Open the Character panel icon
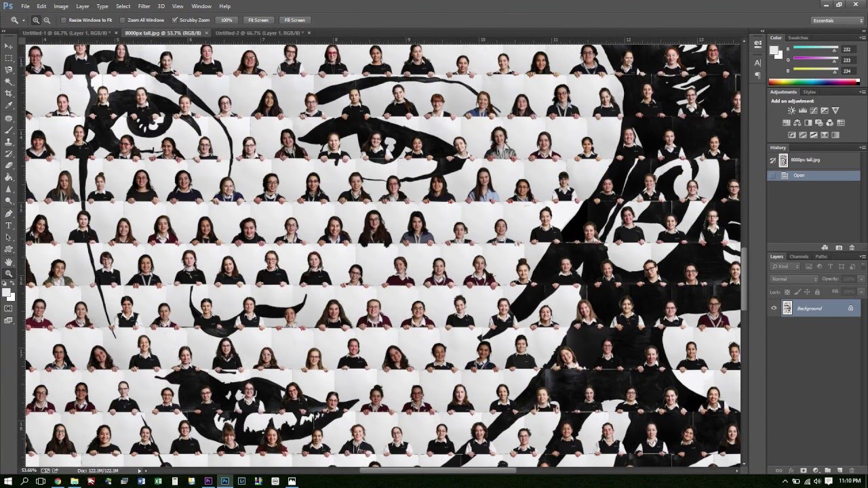The width and height of the screenshot is (868, 488). [757, 63]
